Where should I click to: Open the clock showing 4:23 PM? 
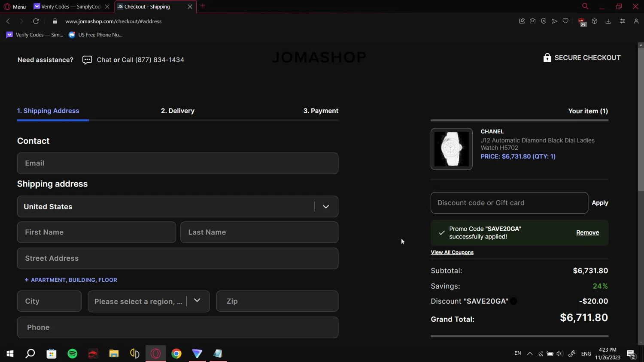tap(608, 353)
